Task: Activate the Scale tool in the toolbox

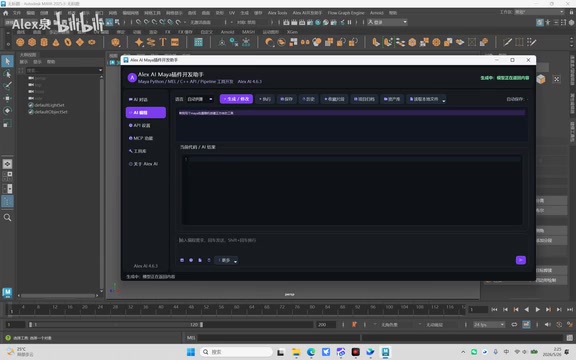Action: pyautogui.click(x=7, y=123)
